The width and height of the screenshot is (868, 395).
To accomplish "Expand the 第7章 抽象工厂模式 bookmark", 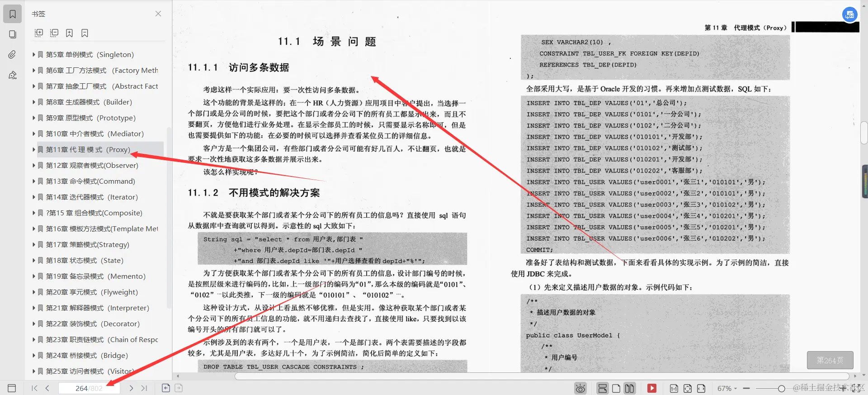I will [x=33, y=86].
